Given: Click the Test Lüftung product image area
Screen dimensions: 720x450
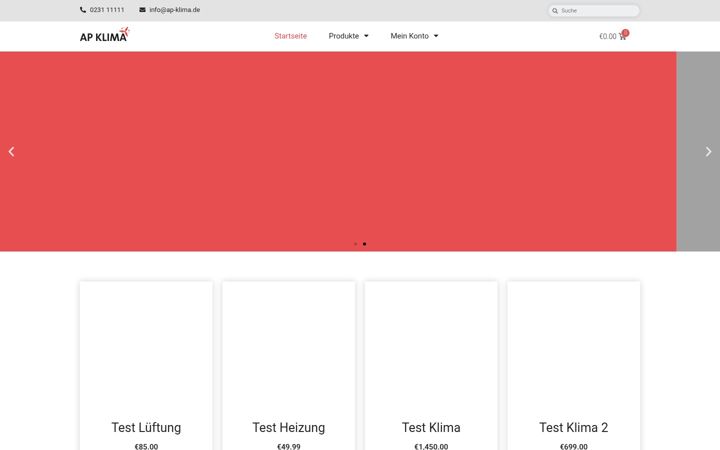Looking at the screenshot, I should (146, 348).
